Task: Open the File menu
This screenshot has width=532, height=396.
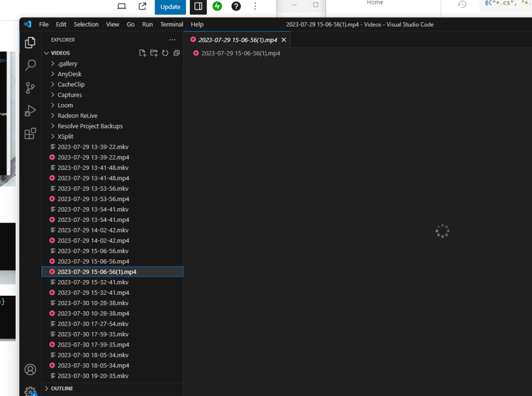Action: (44, 24)
